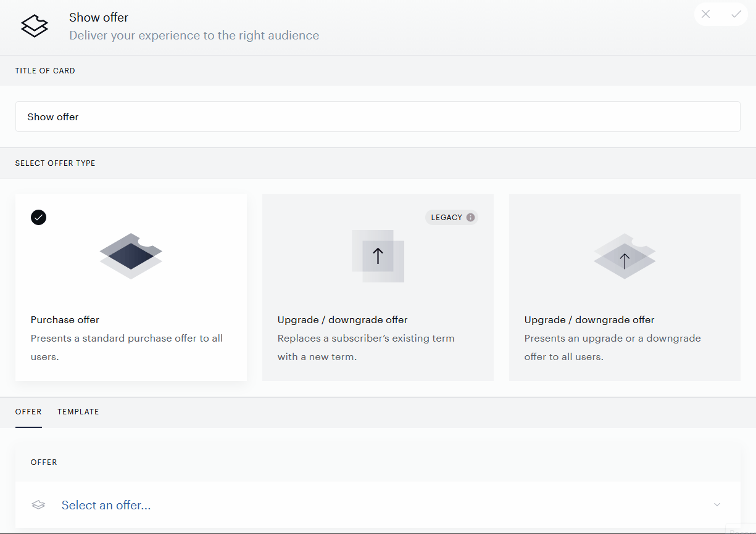Switch to the OFFER tab
The height and width of the screenshot is (534, 756).
(x=28, y=412)
